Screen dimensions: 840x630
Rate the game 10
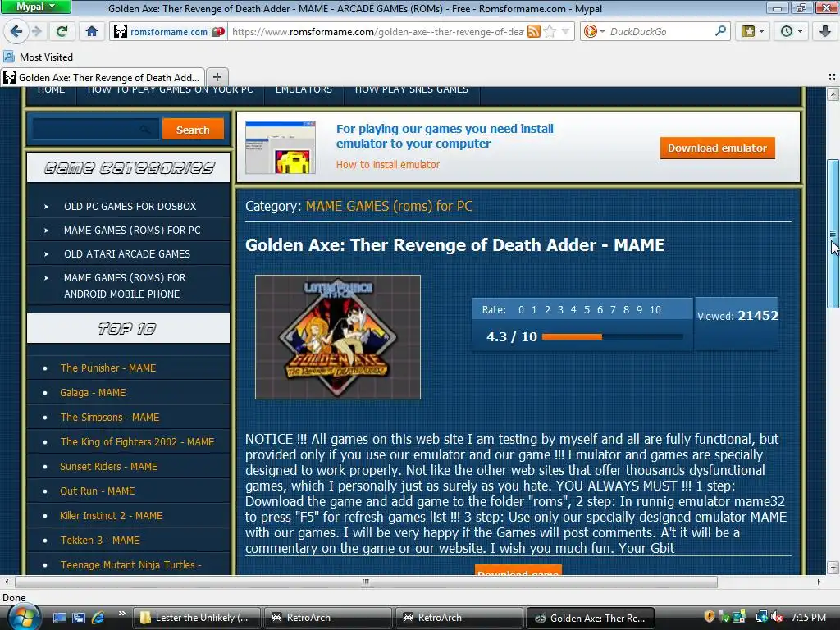pyautogui.click(x=655, y=309)
